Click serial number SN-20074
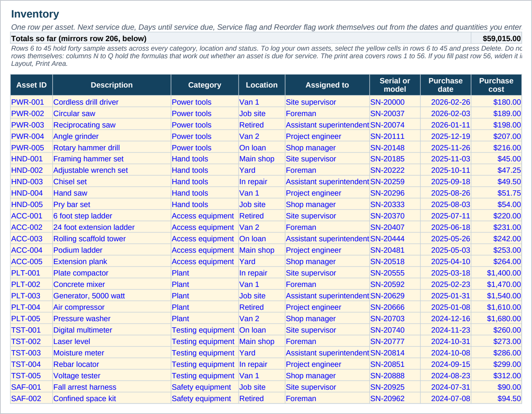Screen dimensions: 532x414 pos(395,125)
